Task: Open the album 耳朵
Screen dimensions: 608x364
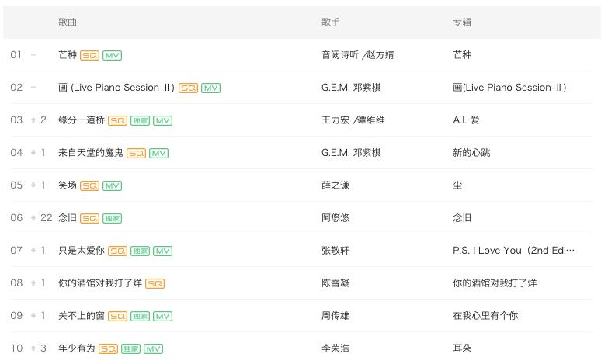Action: tap(462, 348)
